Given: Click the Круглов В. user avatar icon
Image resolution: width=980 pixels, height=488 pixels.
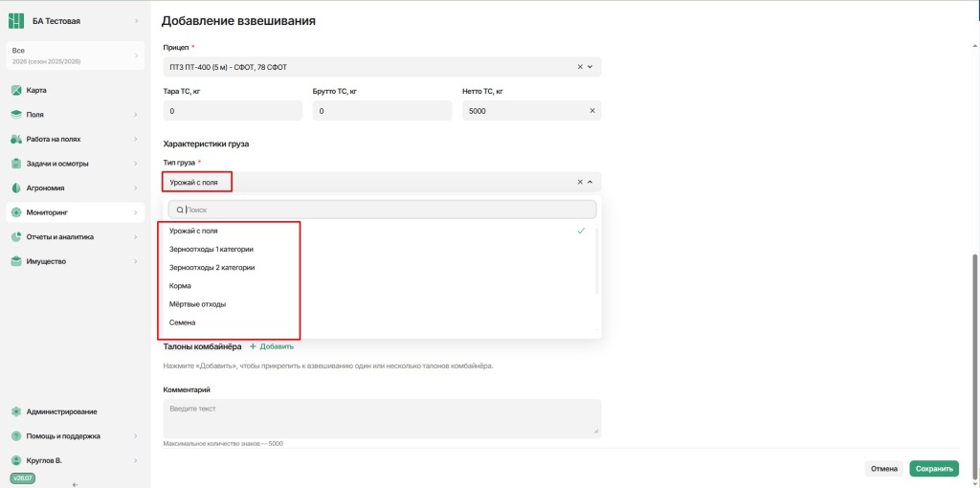Looking at the screenshot, I should pyautogui.click(x=16, y=460).
